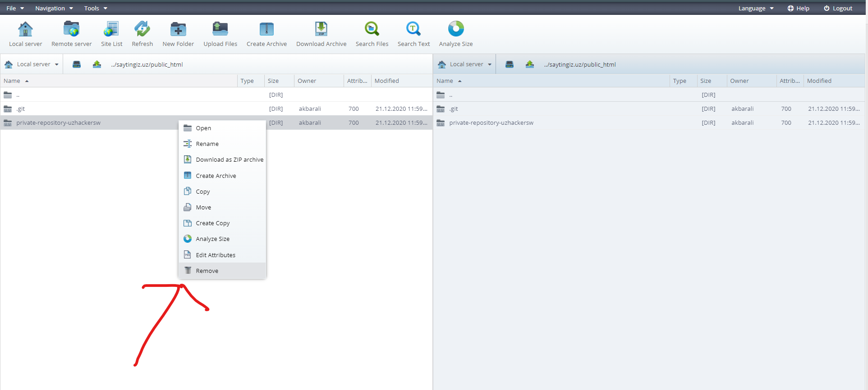
Task: Click the parent directory folder icon, left panel
Action: point(8,95)
